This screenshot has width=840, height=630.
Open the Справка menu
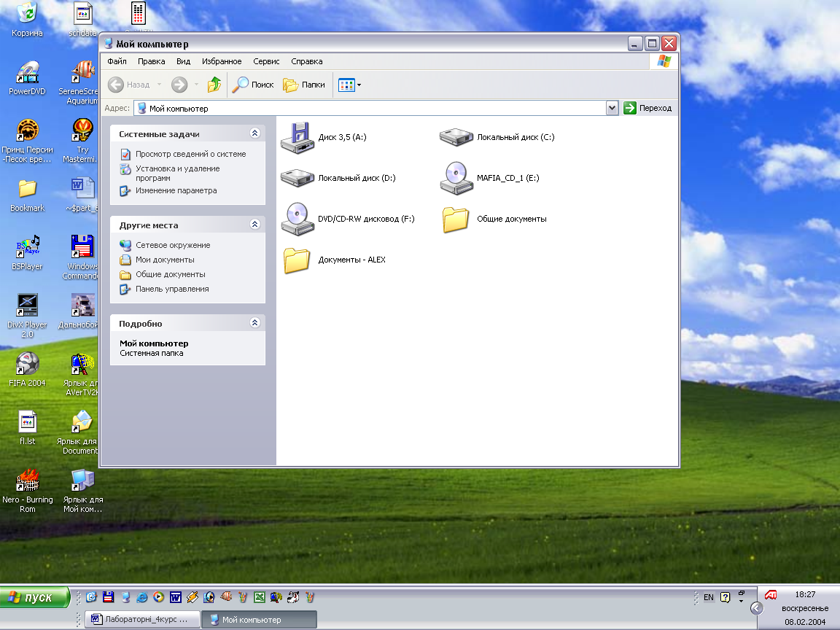click(307, 61)
